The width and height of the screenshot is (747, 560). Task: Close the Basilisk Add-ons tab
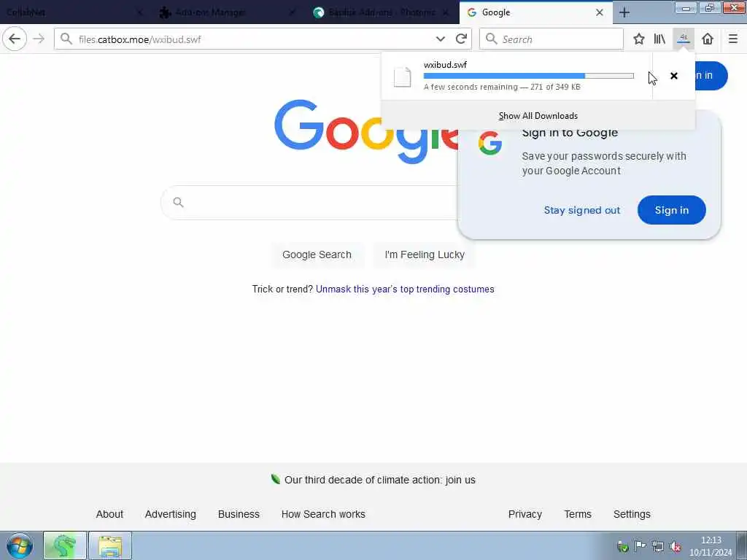click(446, 13)
